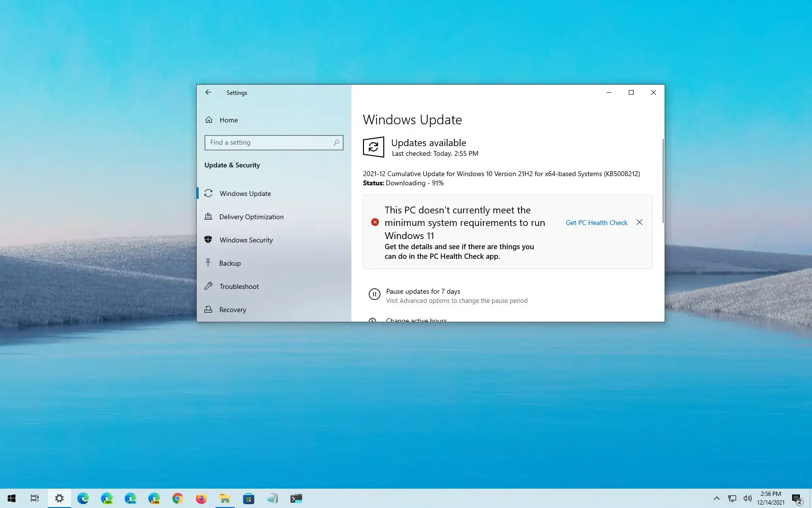Viewport: 812px width, 508px height.
Task: Open the Recovery section
Action: coord(232,310)
